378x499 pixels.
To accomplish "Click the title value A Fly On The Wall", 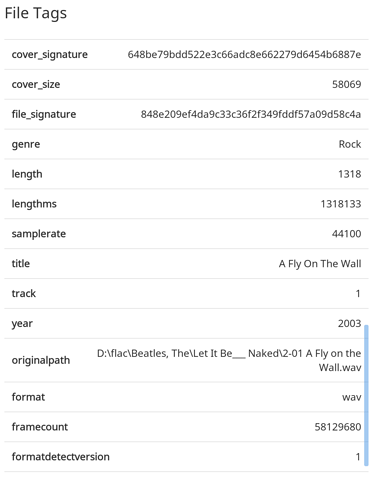I will [320, 264].
